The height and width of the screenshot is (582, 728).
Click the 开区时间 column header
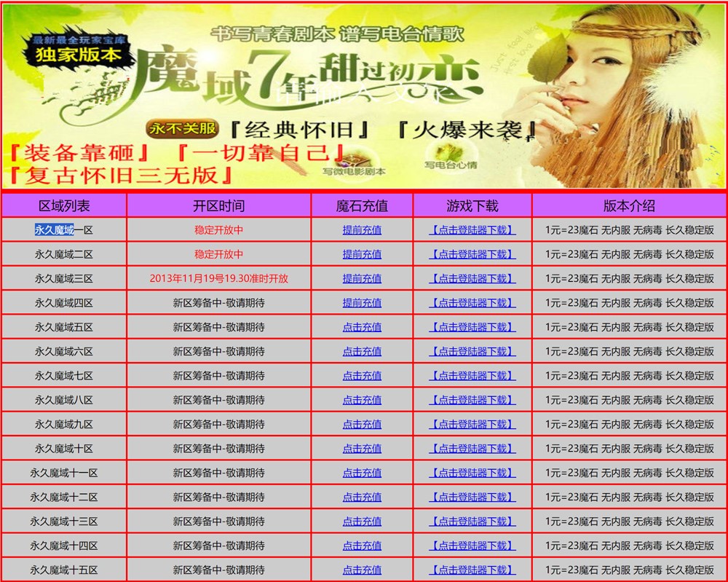click(x=218, y=206)
